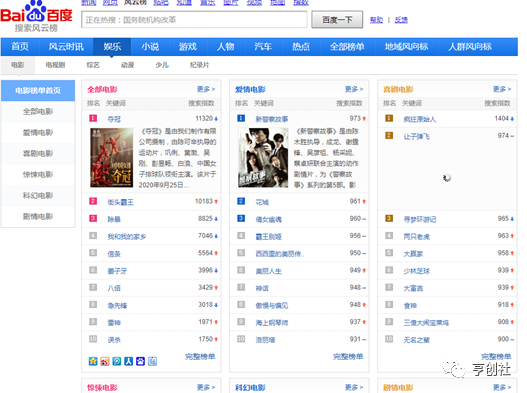
Task: Open the 街头霸王 movie link
Action: pos(120,202)
